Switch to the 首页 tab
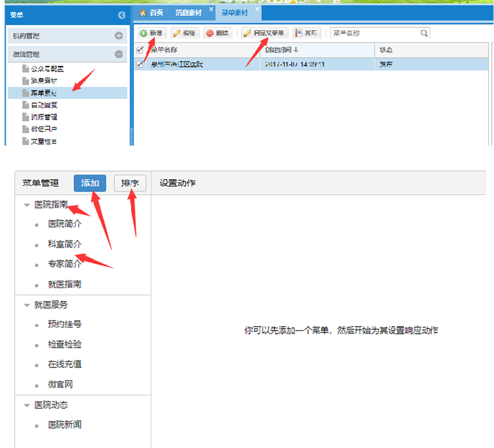Viewport: 494px width, 448px height. (x=151, y=13)
